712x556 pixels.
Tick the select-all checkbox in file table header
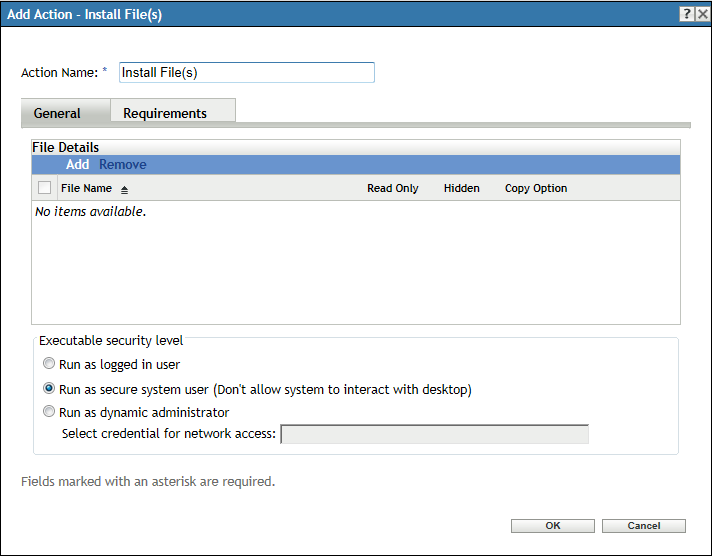(x=44, y=188)
